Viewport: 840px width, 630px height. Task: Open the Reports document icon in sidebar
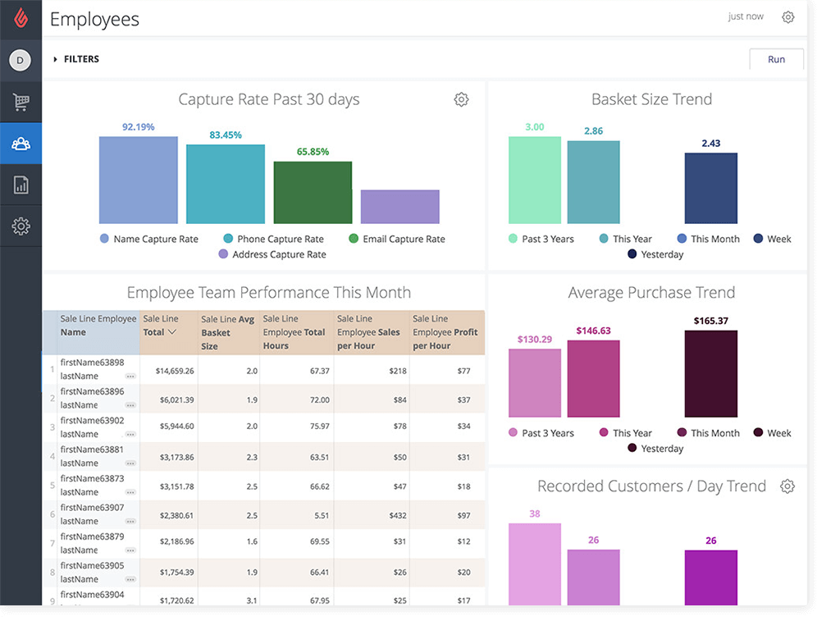click(x=20, y=185)
